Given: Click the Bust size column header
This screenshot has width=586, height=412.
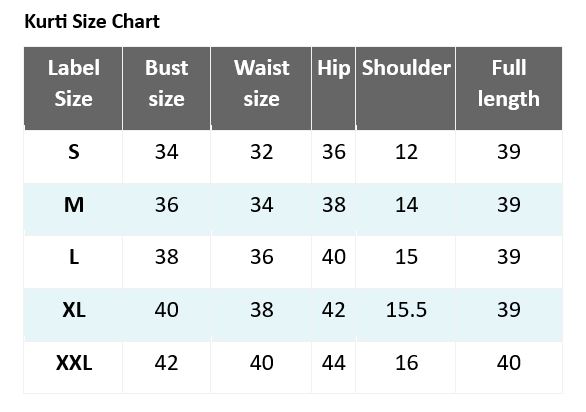Looking at the screenshot, I should (x=166, y=88).
